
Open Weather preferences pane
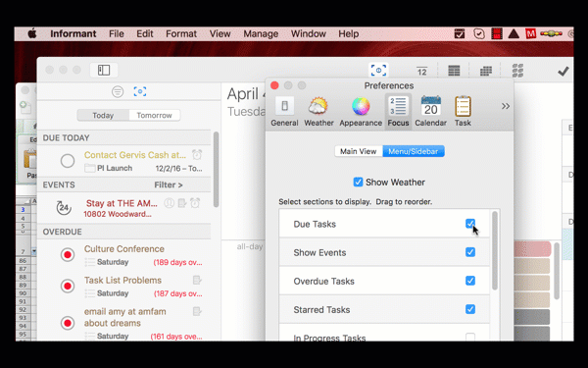coord(318,112)
